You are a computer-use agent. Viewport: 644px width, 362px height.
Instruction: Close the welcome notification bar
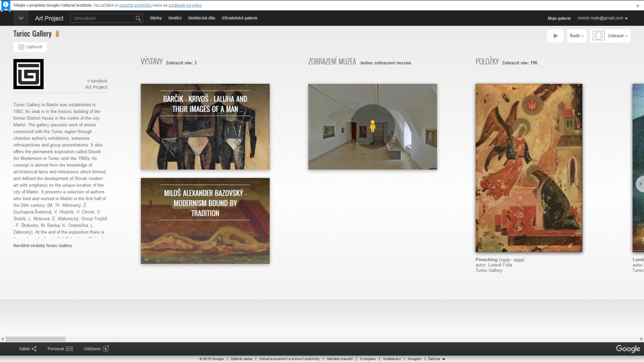click(x=638, y=6)
